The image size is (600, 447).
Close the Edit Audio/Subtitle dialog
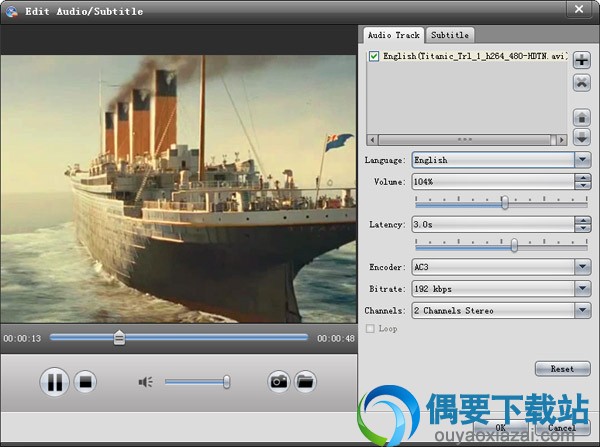click(x=579, y=9)
